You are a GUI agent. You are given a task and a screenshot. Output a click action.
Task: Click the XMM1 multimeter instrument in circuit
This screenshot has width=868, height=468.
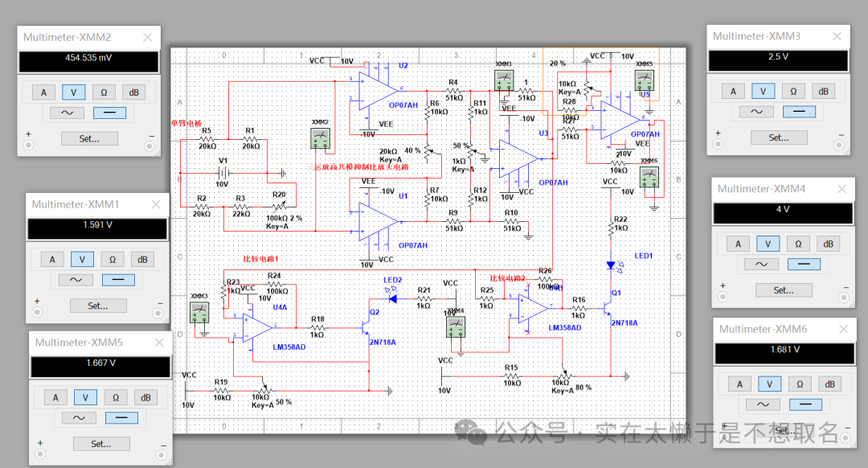click(504, 80)
